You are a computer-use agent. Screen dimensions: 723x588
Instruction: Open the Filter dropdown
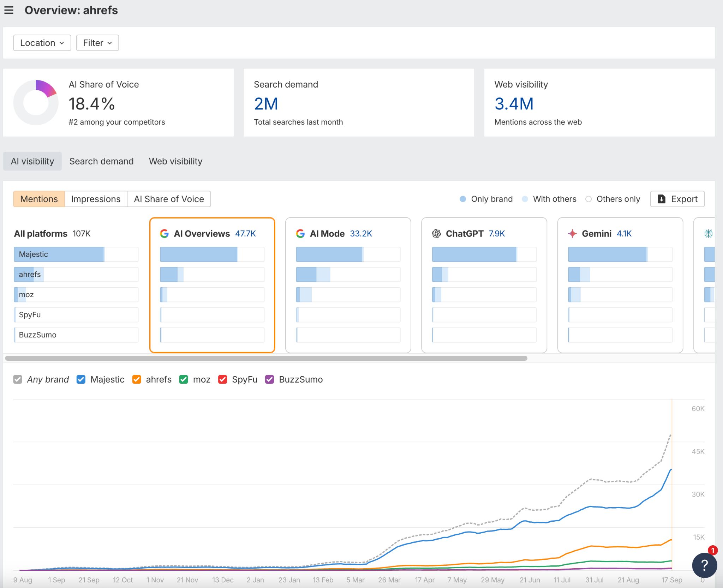(97, 43)
